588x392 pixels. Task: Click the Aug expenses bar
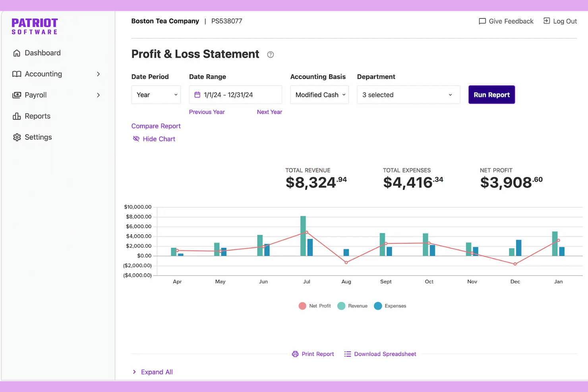coord(346,252)
